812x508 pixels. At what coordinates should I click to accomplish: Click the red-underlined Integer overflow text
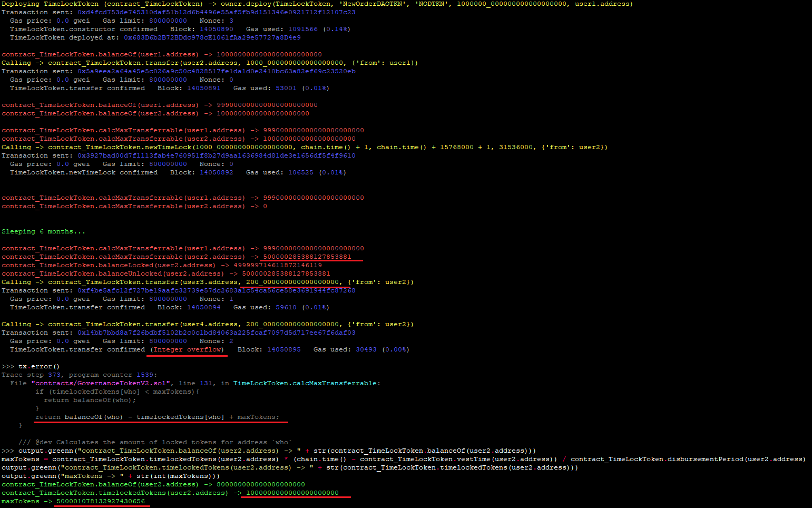click(187, 349)
